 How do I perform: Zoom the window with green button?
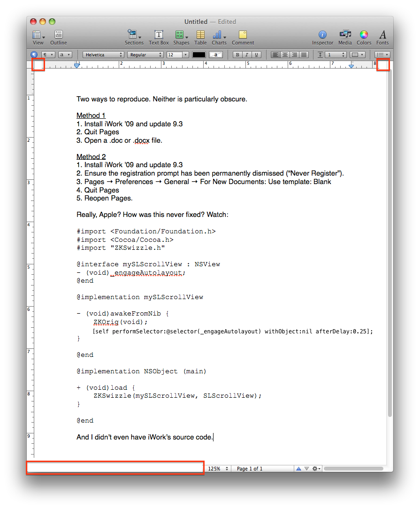coord(52,22)
